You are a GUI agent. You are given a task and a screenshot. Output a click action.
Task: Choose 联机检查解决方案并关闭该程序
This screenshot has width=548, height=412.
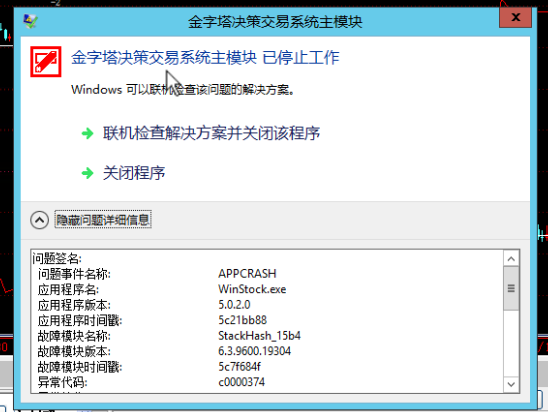click(x=211, y=133)
